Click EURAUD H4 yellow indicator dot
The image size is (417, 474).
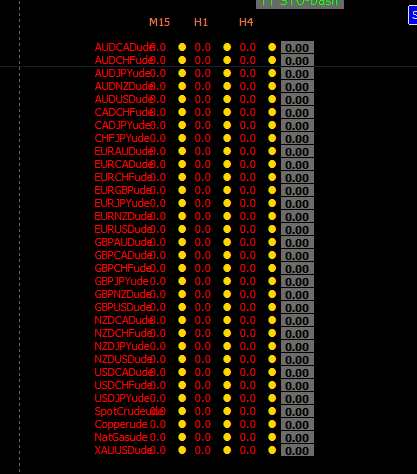pos(272,151)
